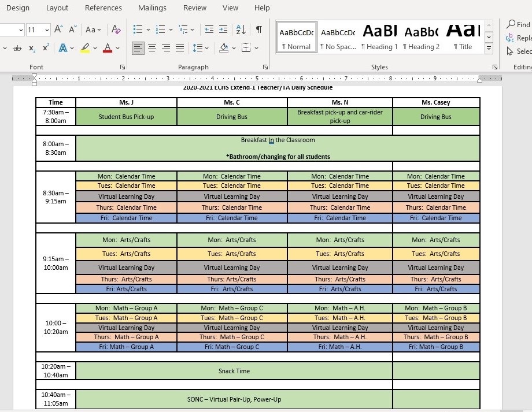
Task: Switch to the References tab
Action: [x=103, y=8]
